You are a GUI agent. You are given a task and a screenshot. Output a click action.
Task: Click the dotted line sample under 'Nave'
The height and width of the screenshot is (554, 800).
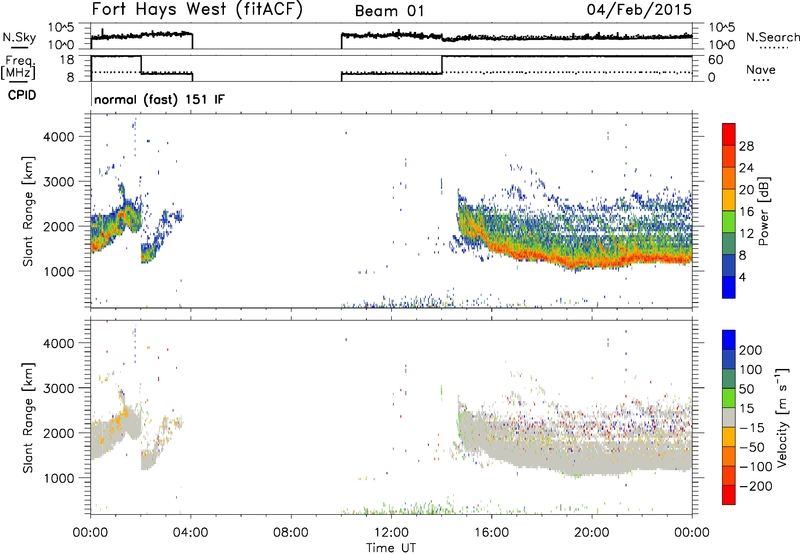(x=761, y=81)
